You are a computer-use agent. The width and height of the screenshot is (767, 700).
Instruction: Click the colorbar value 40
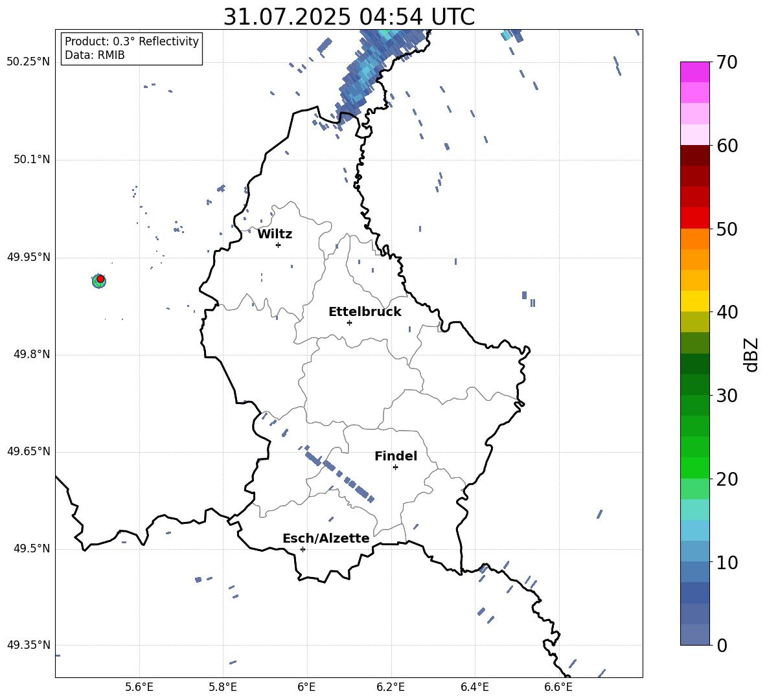click(727, 312)
